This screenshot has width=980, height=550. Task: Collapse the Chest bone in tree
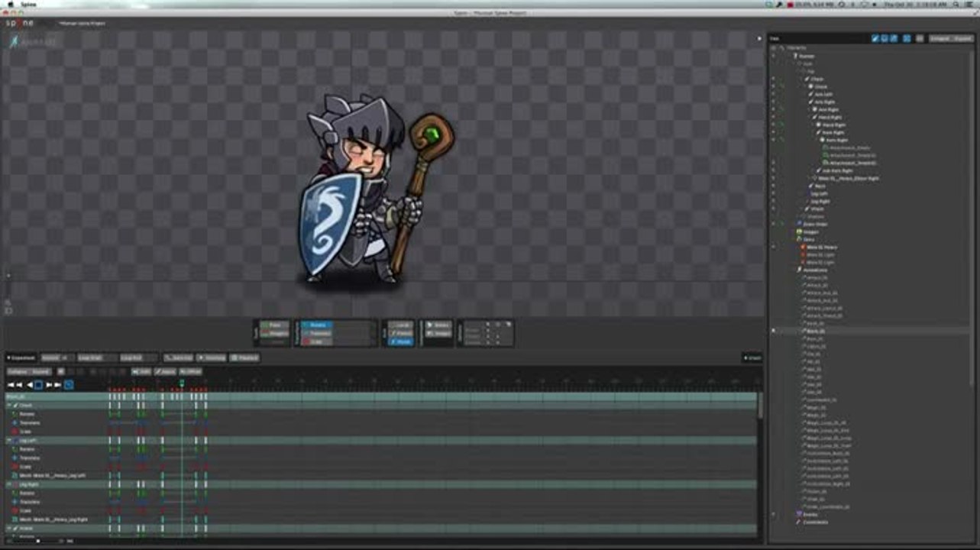802,79
